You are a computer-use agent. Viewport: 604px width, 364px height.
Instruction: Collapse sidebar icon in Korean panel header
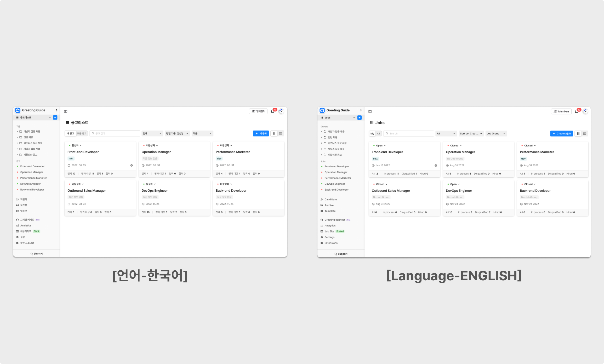(x=66, y=111)
